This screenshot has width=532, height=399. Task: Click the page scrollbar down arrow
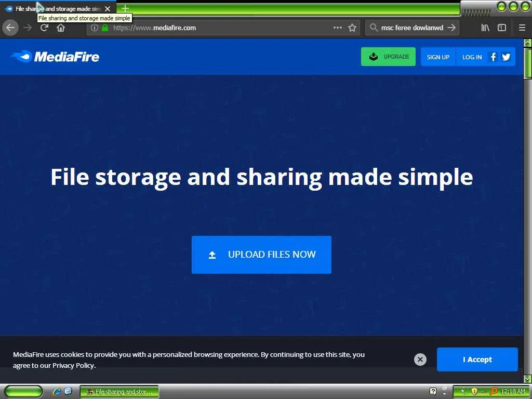tap(527, 379)
